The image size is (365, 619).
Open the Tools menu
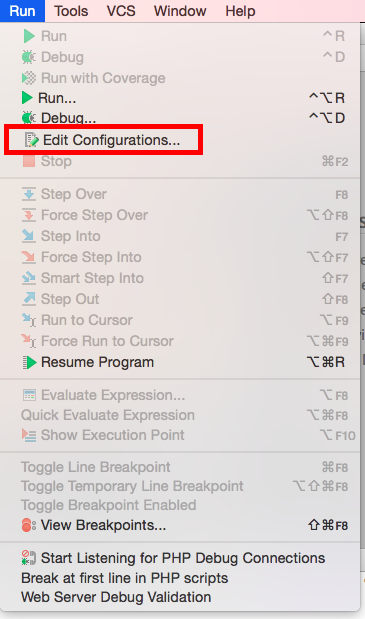coord(71,11)
